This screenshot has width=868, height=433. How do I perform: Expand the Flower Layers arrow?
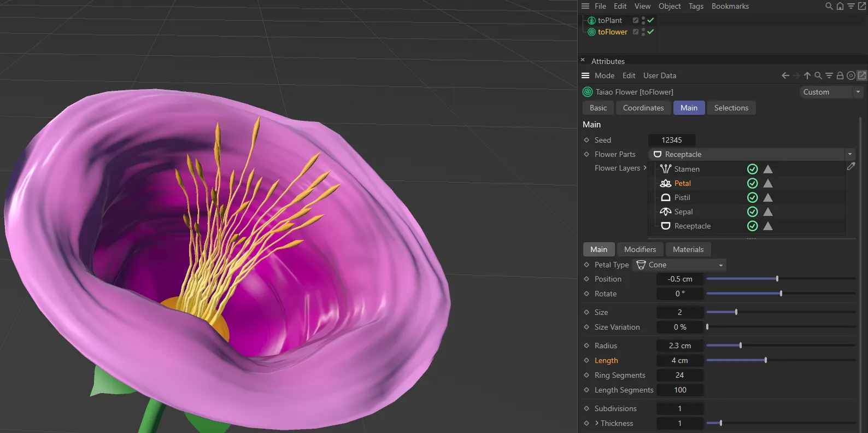click(645, 168)
